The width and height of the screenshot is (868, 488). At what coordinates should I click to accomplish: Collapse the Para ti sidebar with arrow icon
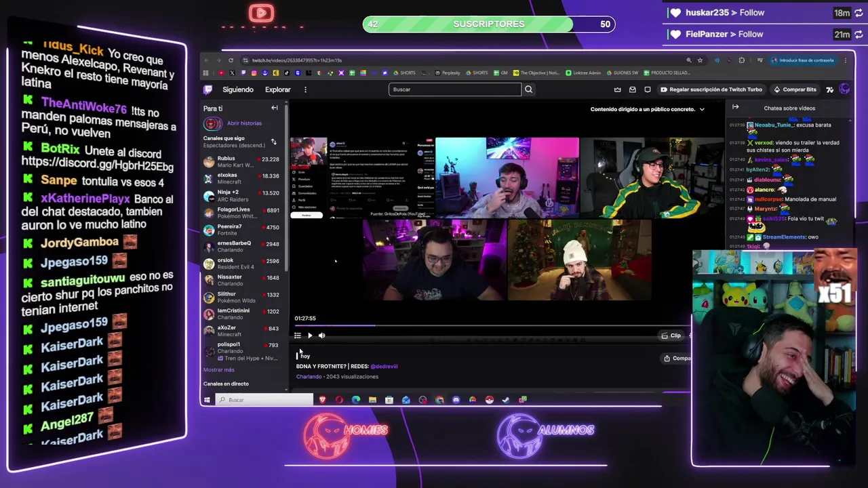275,108
